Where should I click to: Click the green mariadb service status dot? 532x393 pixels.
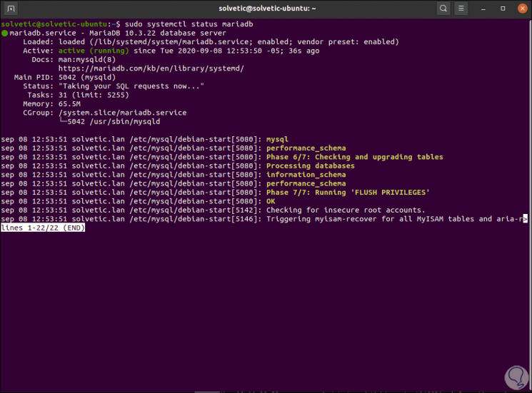5,33
